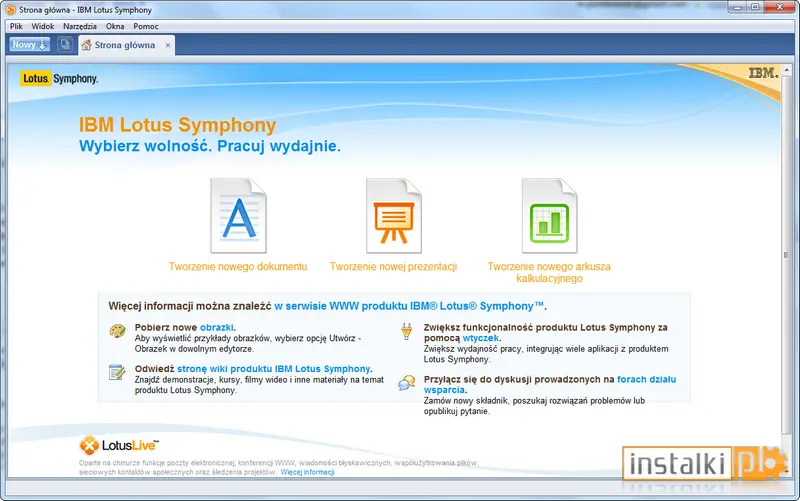Click the LotusLive logo
The image size is (800, 501).
pyautogui.click(x=119, y=445)
